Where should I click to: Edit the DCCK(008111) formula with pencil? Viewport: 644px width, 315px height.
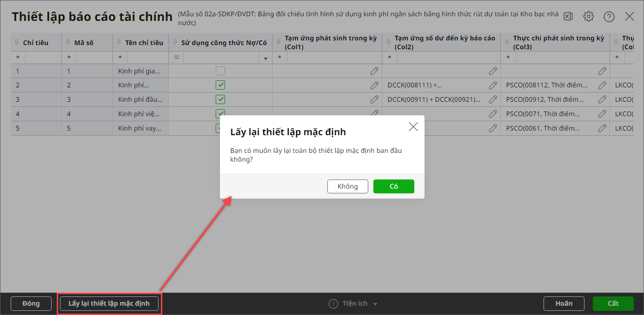pos(493,85)
